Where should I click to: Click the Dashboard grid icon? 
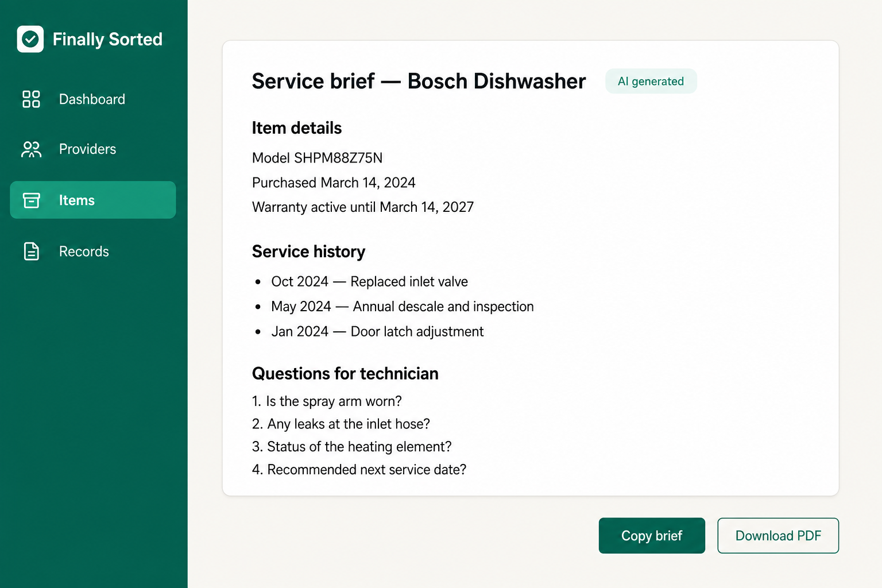tap(31, 99)
